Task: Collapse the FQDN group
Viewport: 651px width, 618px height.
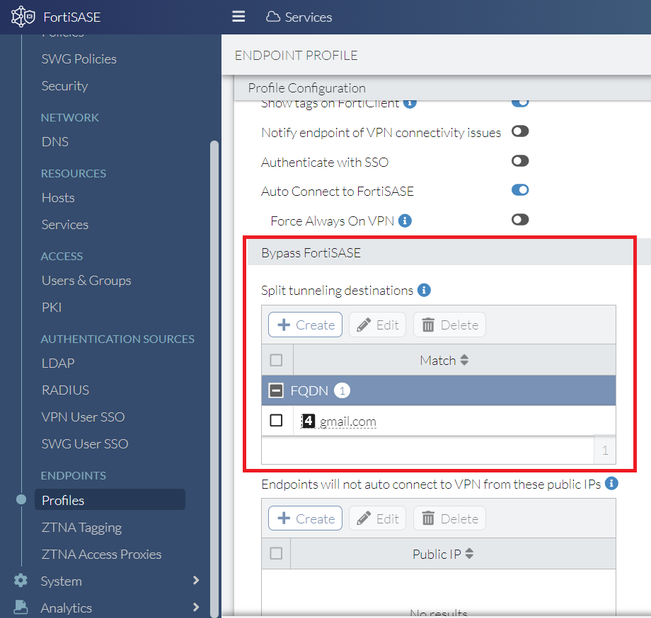Action: tap(276, 391)
